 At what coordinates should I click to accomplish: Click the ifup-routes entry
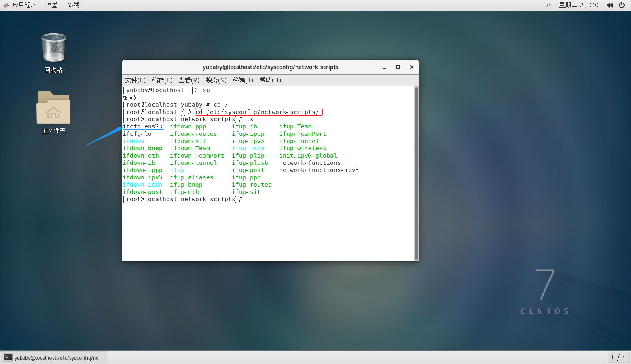pyautogui.click(x=252, y=185)
